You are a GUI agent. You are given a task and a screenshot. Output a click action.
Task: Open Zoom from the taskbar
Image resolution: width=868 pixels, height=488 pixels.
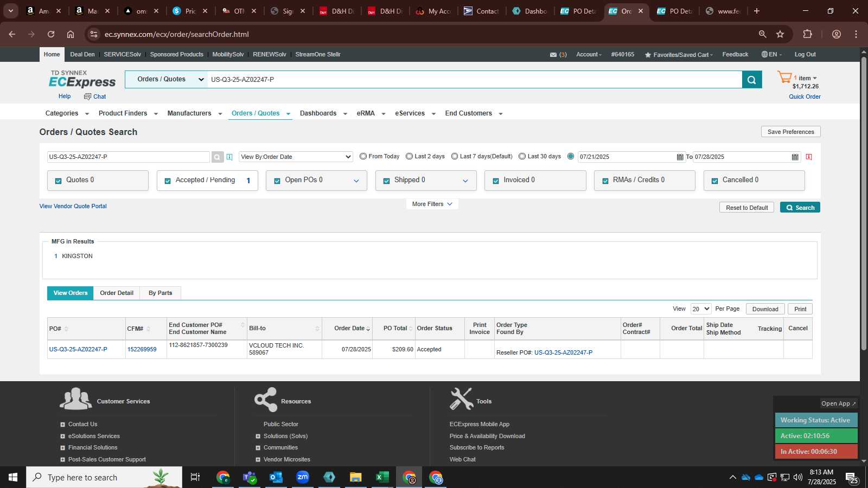(303, 477)
